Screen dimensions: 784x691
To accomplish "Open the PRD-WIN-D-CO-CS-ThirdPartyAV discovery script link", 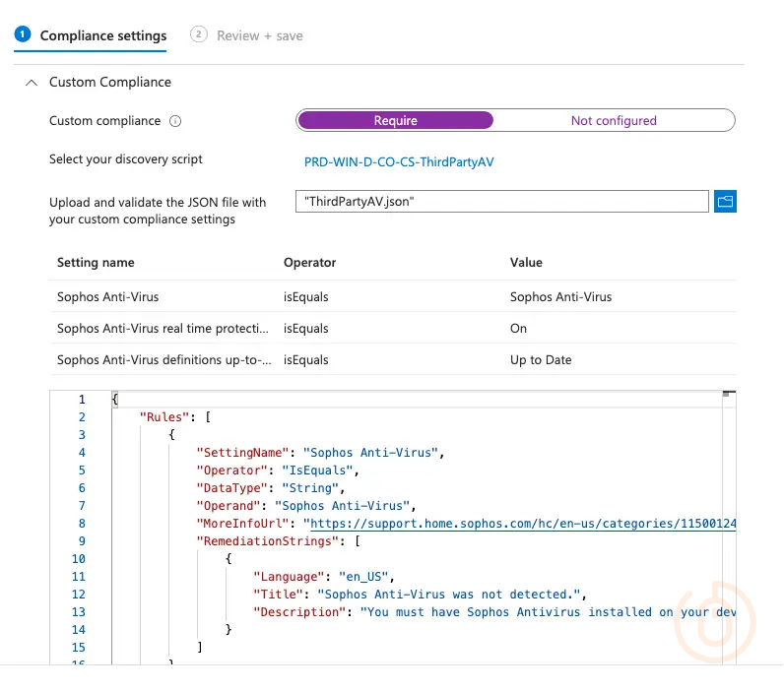I will coord(399,161).
